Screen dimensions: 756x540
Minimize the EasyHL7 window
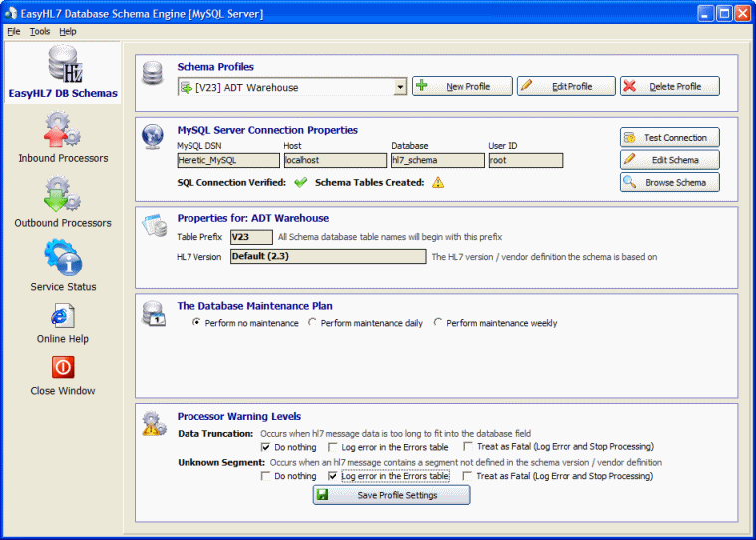pos(706,14)
